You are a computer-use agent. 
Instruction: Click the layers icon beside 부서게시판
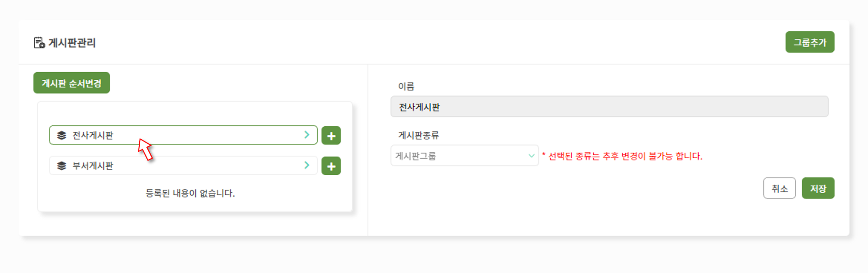click(x=62, y=166)
